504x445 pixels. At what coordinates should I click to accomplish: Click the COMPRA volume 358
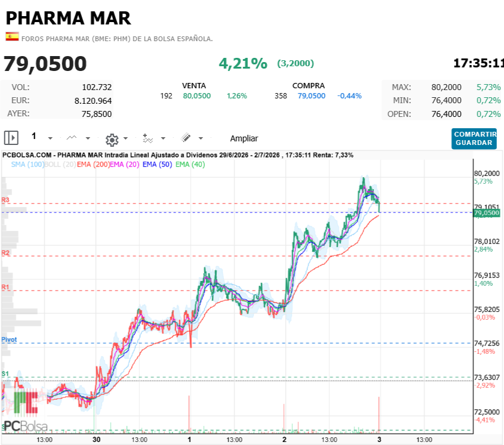[x=281, y=95]
